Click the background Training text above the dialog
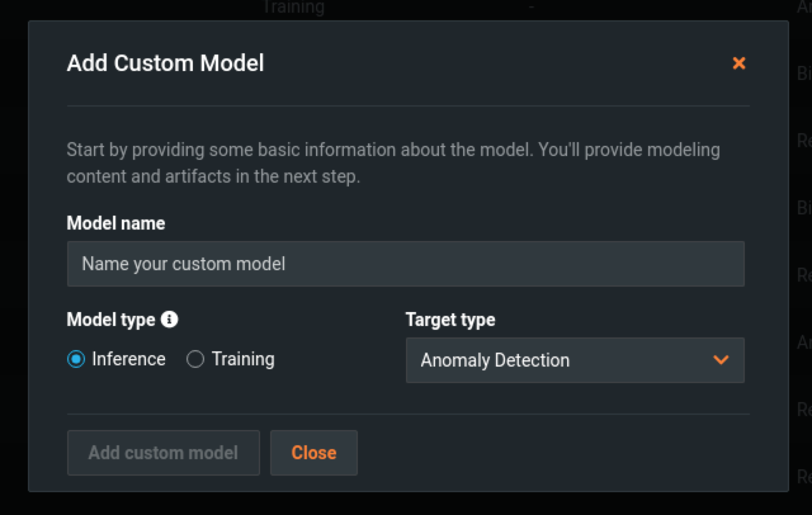 click(293, 8)
